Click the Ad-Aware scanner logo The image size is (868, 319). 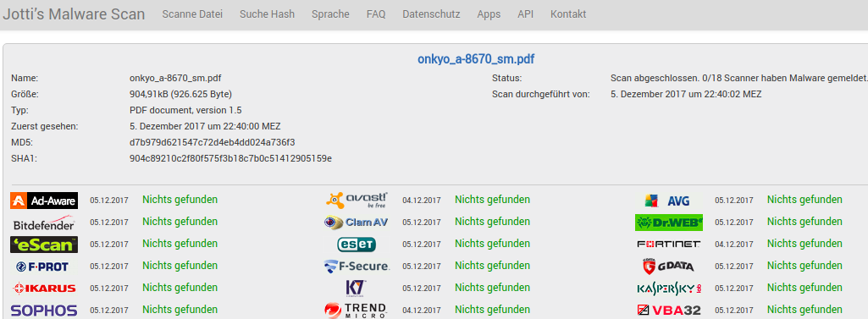(44, 201)
